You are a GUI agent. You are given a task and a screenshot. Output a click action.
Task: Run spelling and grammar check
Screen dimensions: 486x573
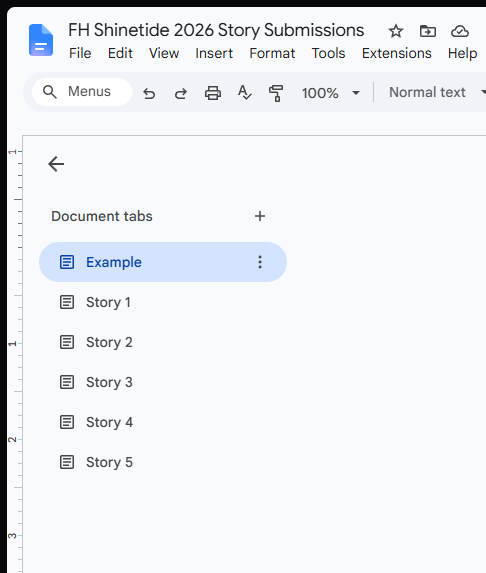[x=244, y=93]
